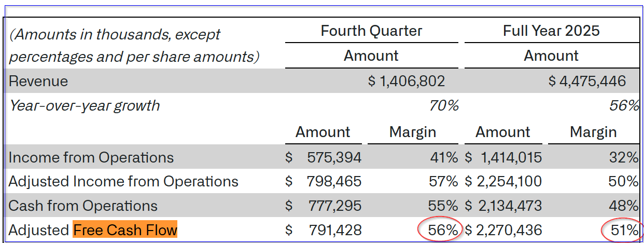
Task: Click the $4,475,446 full year revenue cell
Action: click(x=587, y=81)
